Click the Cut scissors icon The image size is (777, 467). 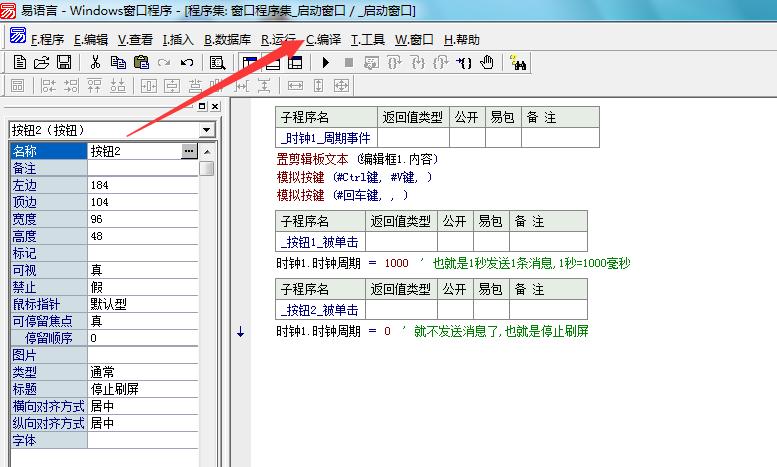point(95,63)
